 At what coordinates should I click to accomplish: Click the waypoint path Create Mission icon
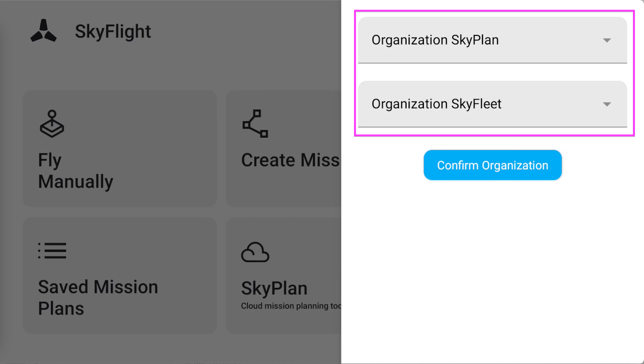coord(255,123)
